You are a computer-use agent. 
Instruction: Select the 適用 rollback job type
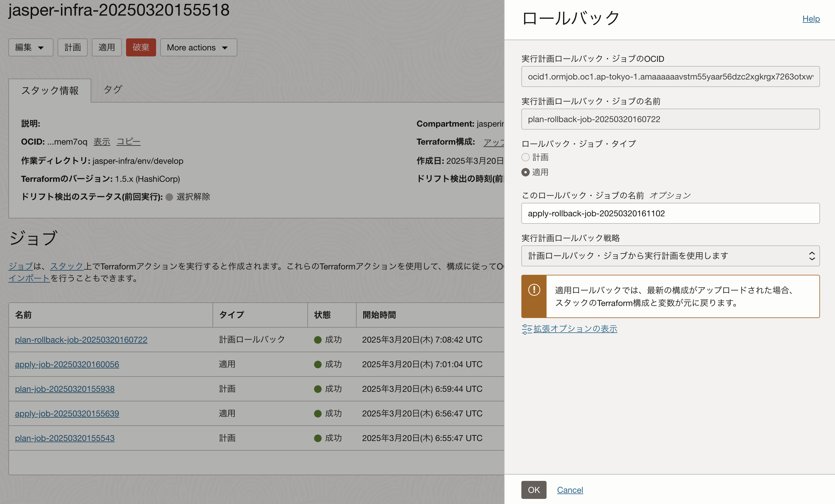tap(526, 172)
